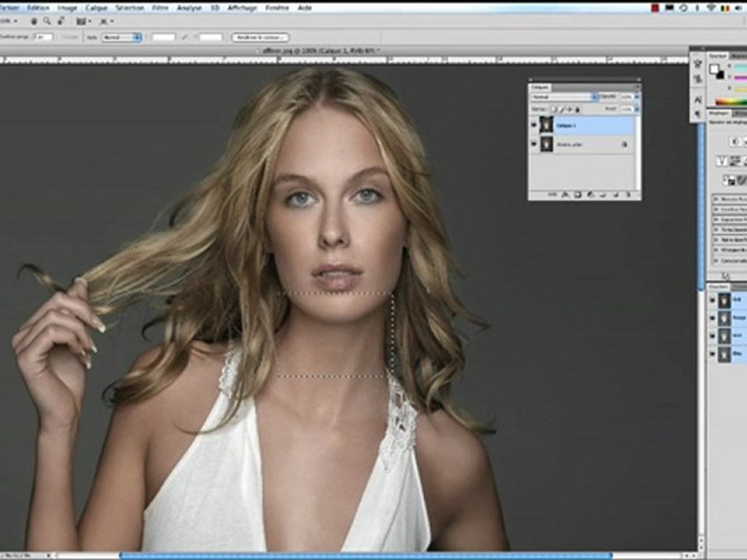Image resolution: width=747 pixels, height=560 pixels.
Task: Open the Style Normal dropdown in options bar
Action: coord(121,37)
